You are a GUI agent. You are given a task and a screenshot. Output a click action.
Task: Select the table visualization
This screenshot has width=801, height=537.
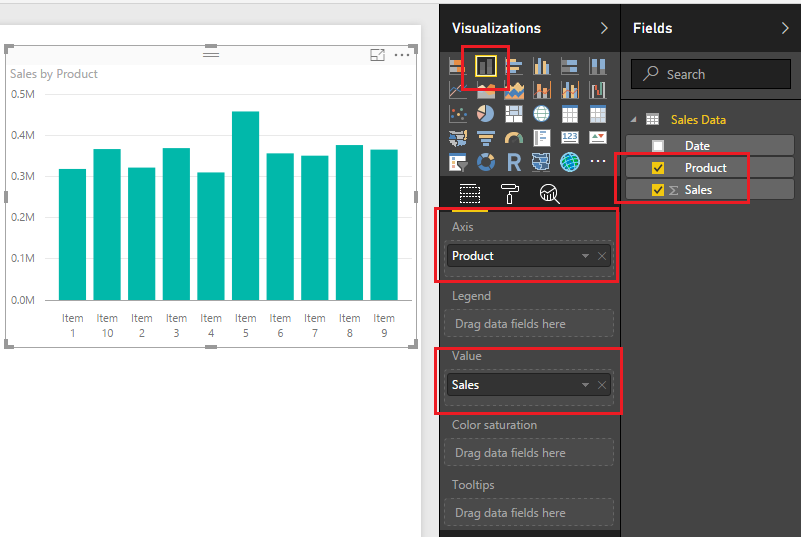(570, 114)
